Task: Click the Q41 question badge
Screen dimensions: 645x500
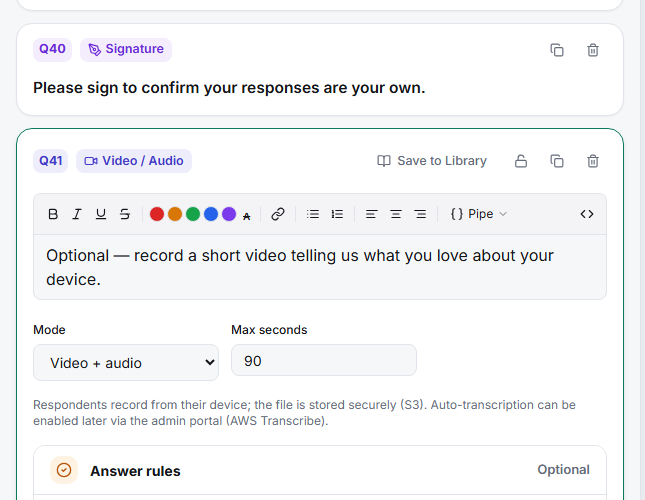Action: tap(51, 161)
